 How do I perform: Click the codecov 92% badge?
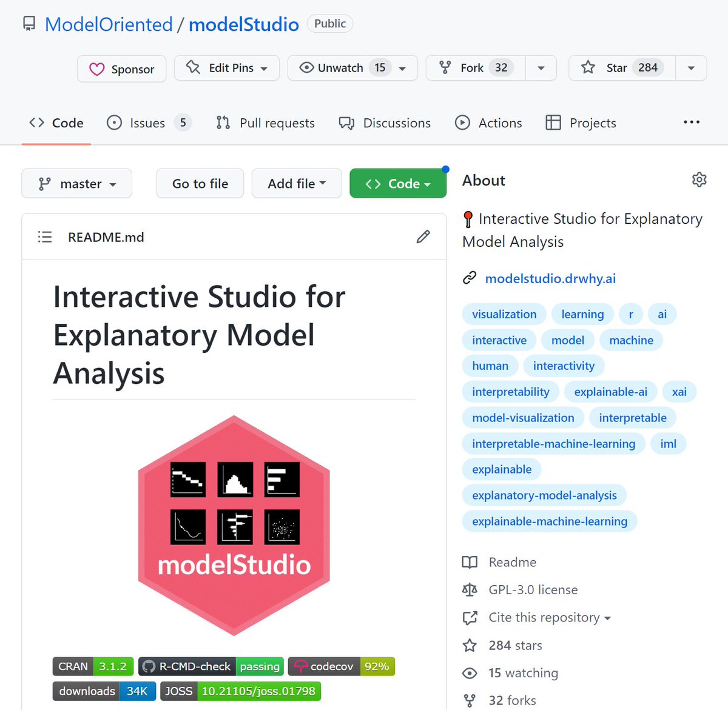point(342,666)
